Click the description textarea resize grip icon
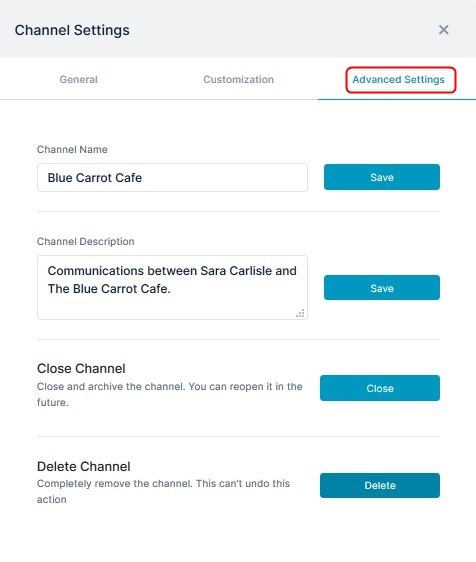 pos(300,313)
